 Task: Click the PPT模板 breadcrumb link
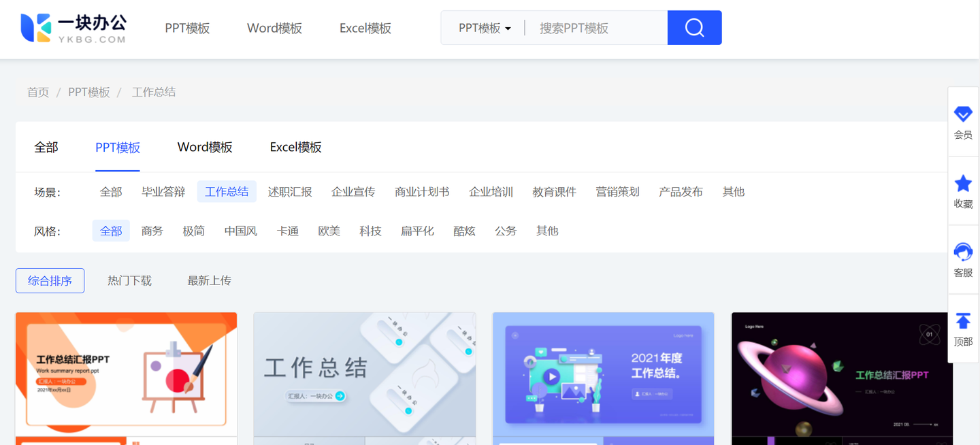click(x=89, y=92)
